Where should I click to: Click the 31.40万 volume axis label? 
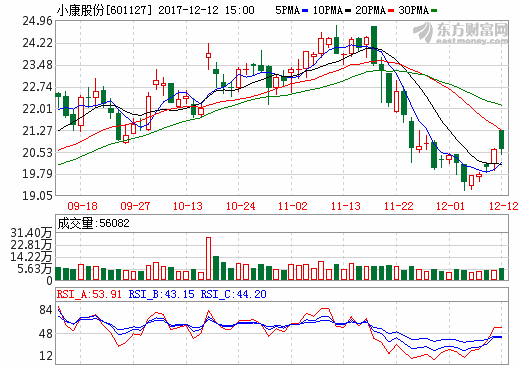[x=31, y=233]
